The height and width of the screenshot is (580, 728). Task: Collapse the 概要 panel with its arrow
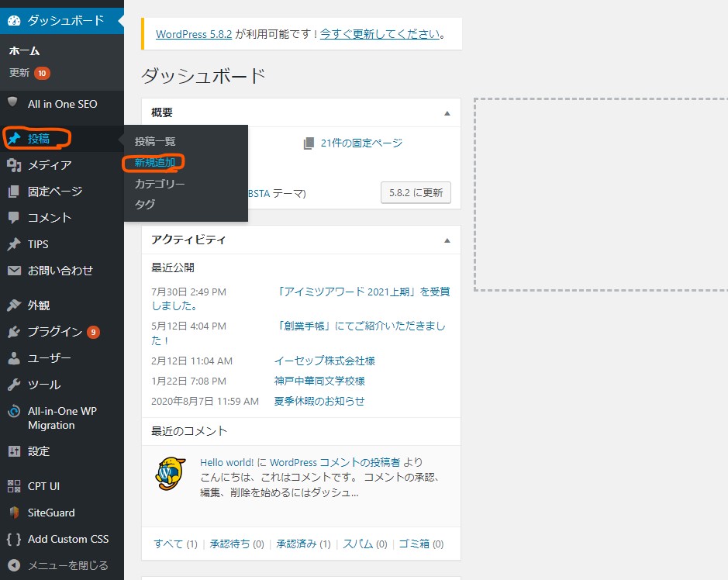tap(447, 112)
